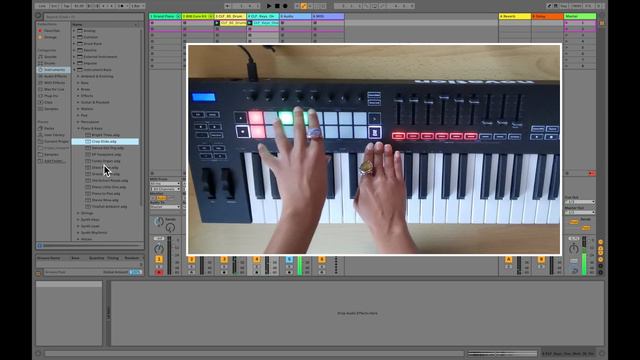Expand the Strings folder
This screenshot has height=360, width=640.
(x=78, y=213)
